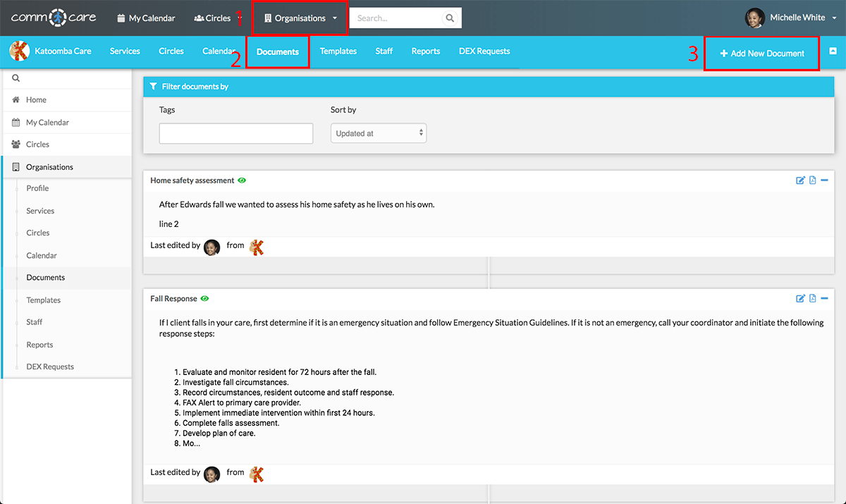Export Home safety assessment as PDF

[812, 180]
